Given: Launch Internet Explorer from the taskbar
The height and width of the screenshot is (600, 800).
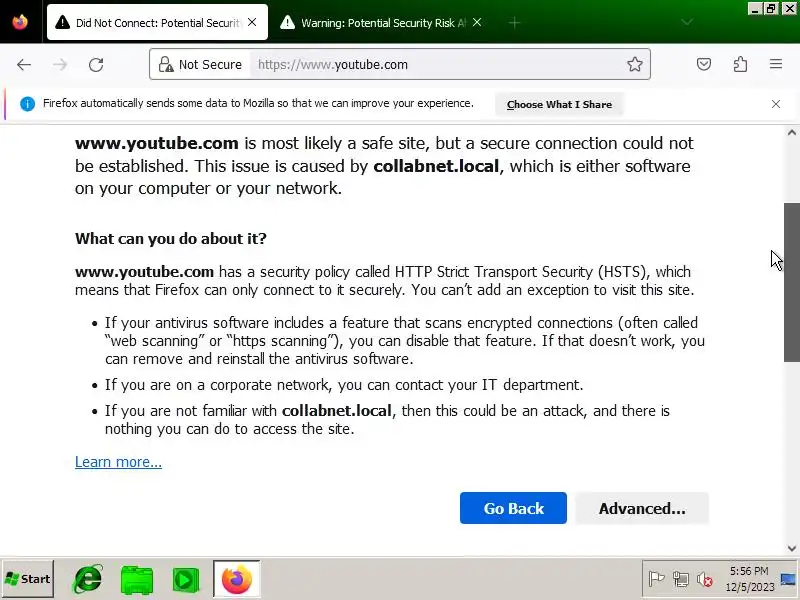Looking at the screenshot, I should tap(88, 579).
